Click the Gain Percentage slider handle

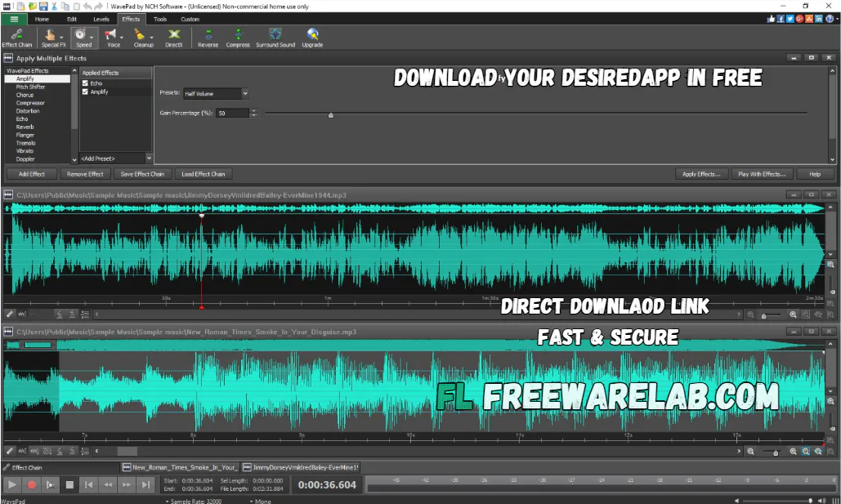pyautogui.click(x=331, y=114)
